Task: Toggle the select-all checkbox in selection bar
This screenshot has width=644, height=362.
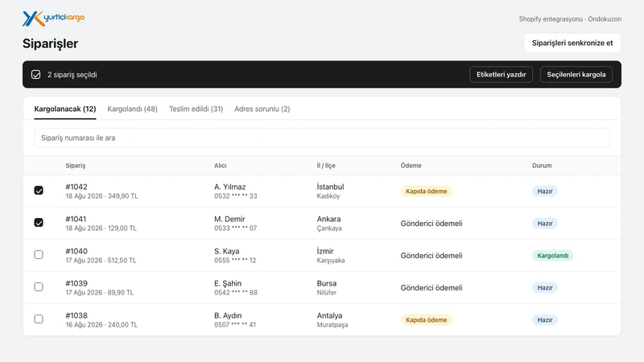Action: click(x=35, y=75)
